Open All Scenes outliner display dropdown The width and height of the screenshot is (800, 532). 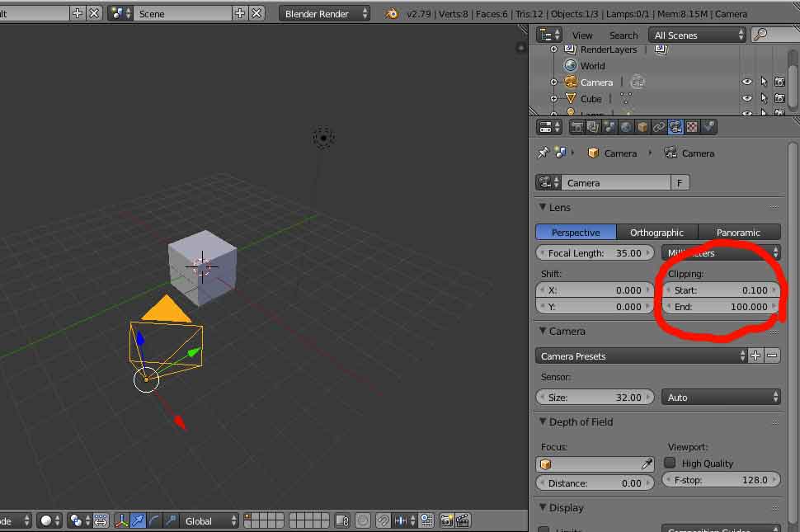point(697,35)
